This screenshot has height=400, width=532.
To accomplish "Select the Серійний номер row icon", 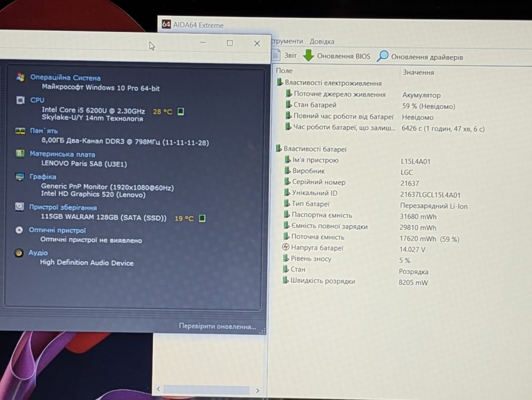I will (287, 181).
